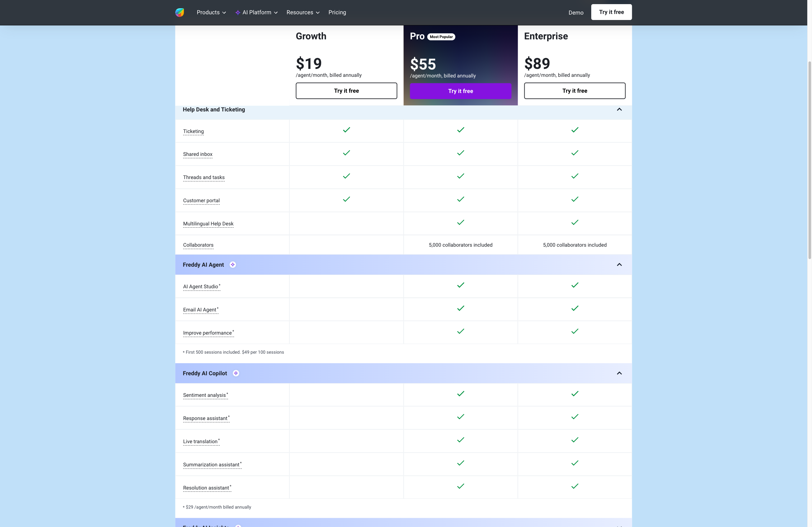Click the Email AI Agent feature label

tap(200, 310)
